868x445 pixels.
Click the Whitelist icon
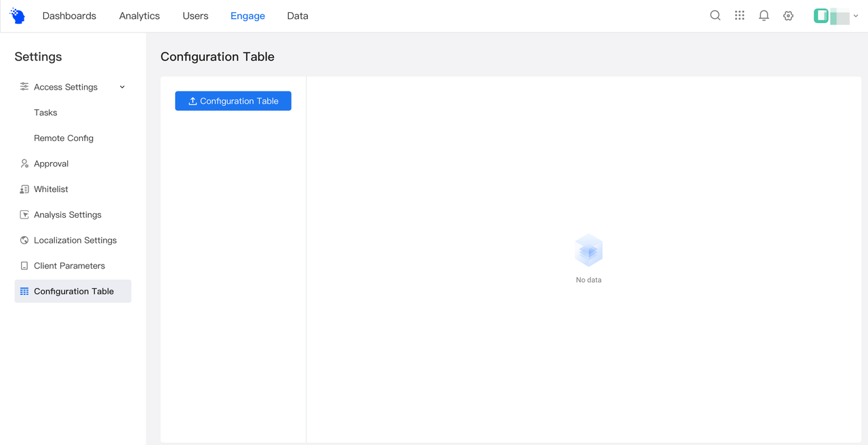pyautogui.click(x=24, y=189)
